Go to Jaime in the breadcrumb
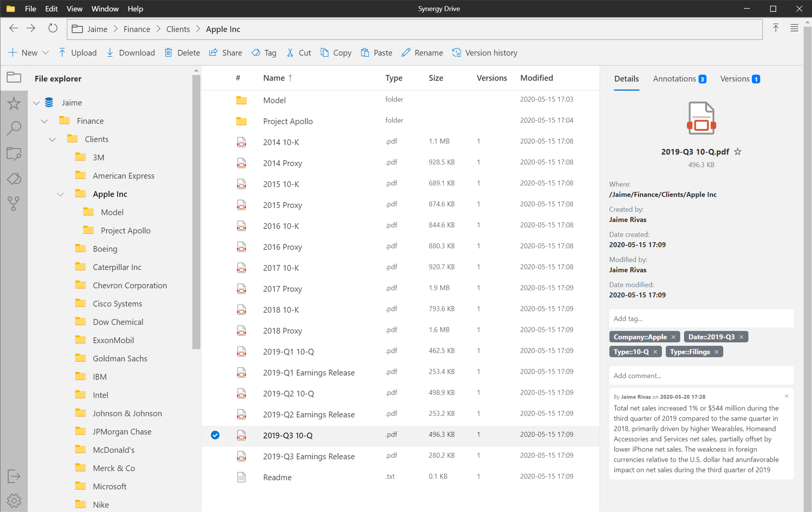Viewport: 812px width, 512px height. (97, 29)
